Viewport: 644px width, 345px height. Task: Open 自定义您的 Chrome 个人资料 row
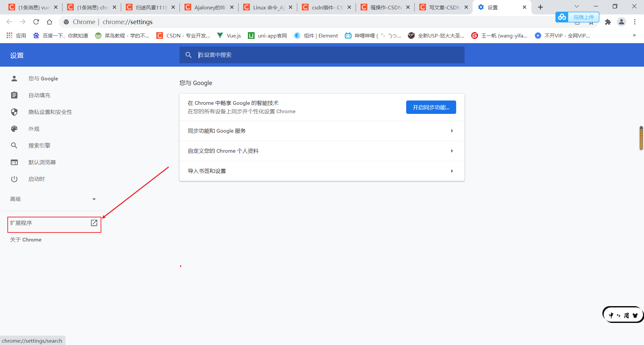click(x=322, y=151)
